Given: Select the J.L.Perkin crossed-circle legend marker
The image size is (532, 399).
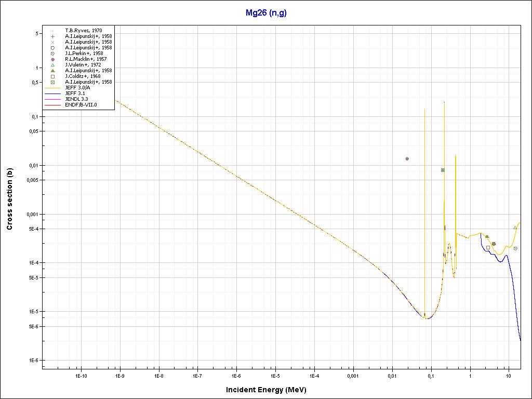Looking at the screenshot, I should [53, 54].
